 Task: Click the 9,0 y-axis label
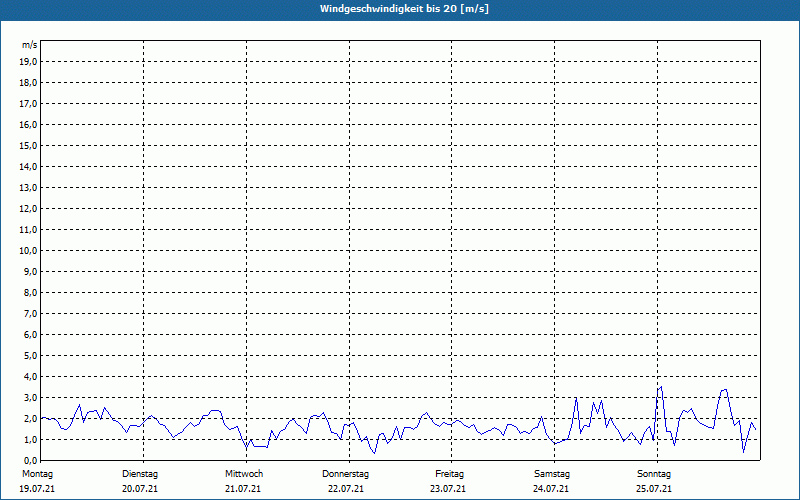click(32, 271)
